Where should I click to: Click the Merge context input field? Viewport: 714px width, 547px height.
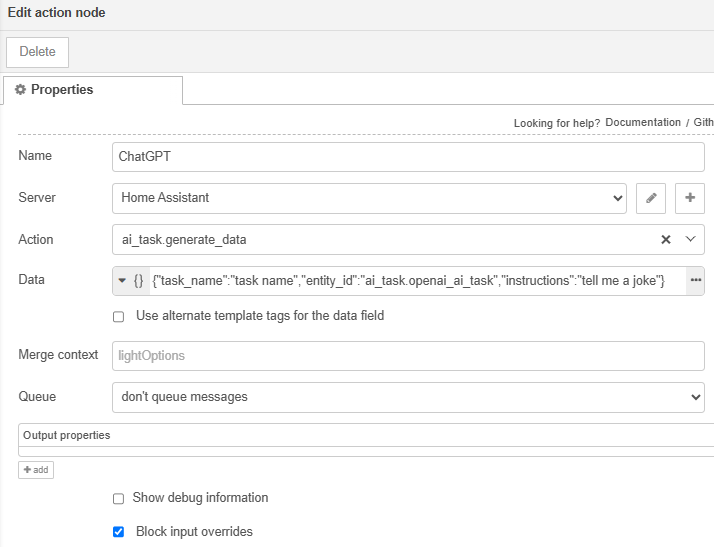[x=408, y=356]
